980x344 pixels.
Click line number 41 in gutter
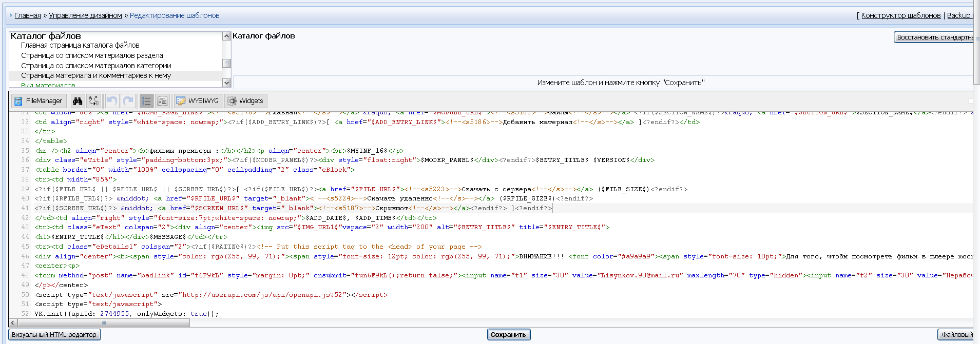(25, 208)
